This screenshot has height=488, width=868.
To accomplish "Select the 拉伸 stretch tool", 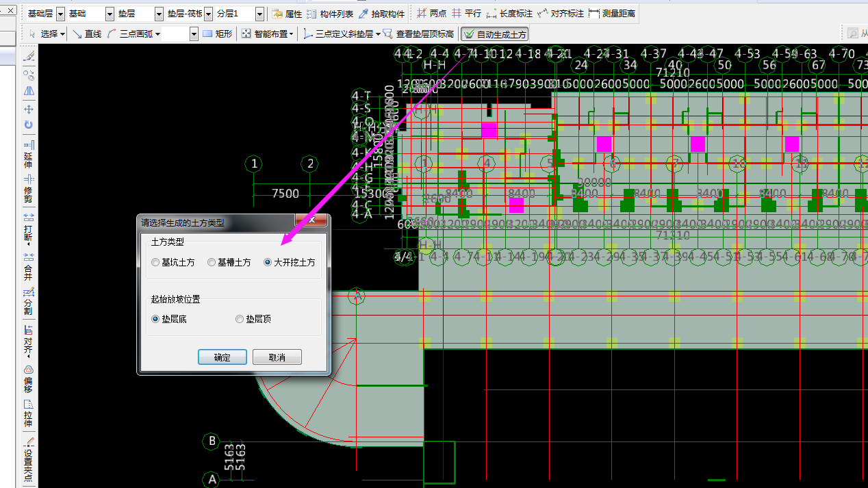I will pos(29,413).
